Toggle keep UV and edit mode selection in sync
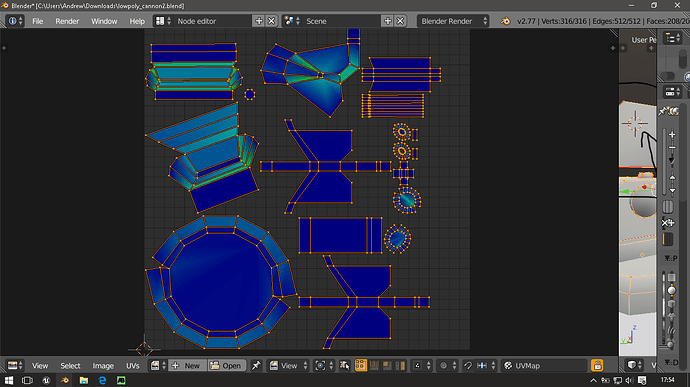Viewport: 690px width, 387px height. 345,365
